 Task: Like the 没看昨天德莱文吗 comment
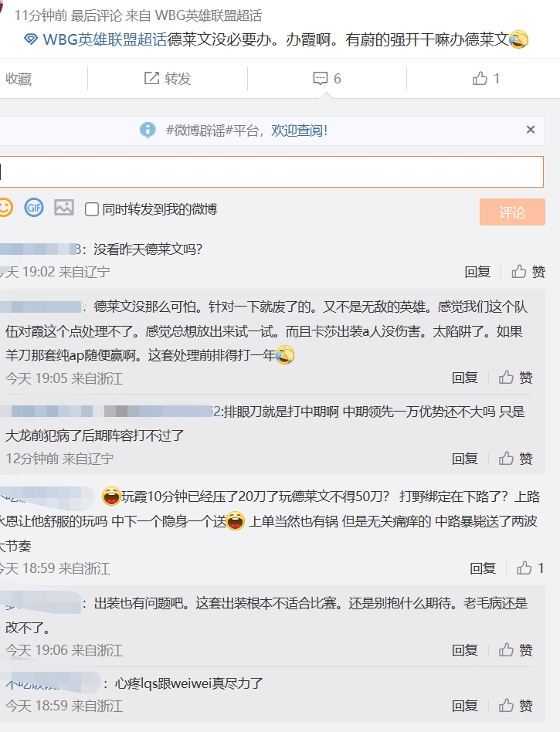(528, 272)
